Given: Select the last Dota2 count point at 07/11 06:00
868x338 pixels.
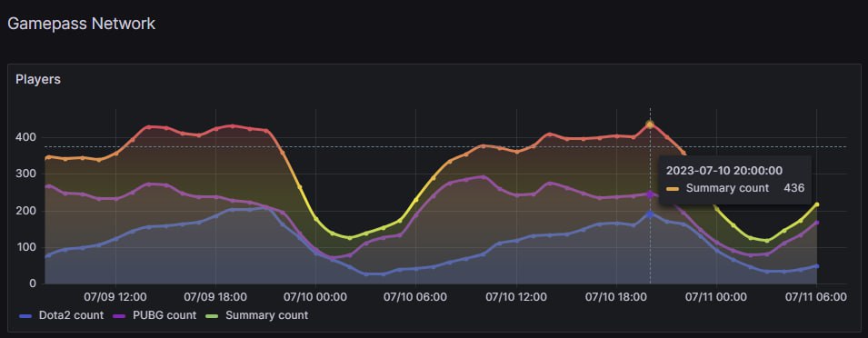Looking at the screenshot, I should [817, 266].
